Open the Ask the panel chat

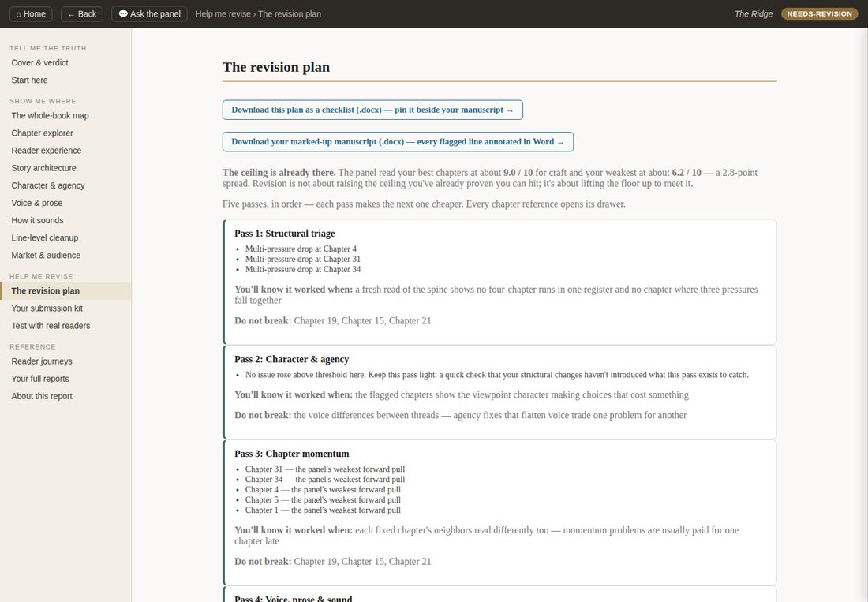click(x=149, y=14)
